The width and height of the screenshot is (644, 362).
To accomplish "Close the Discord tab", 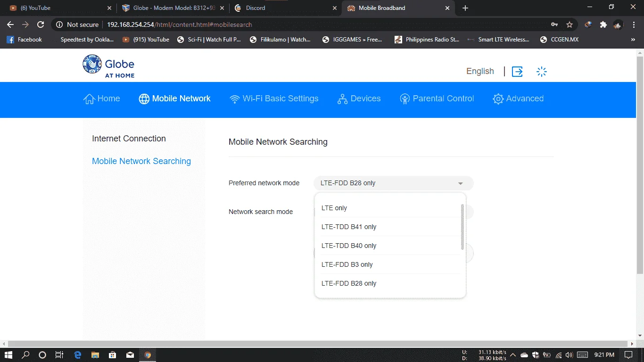I will click(x=335, y=8).
